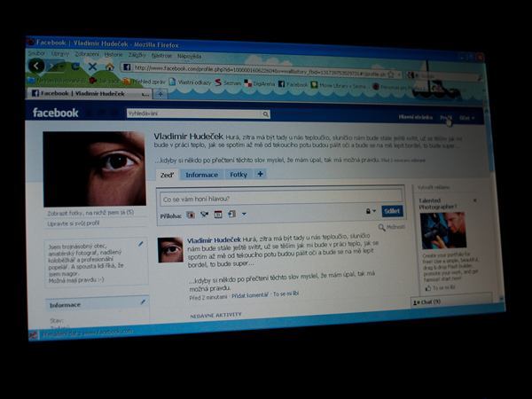Image resolution: width=532 pixels, height=399 pixels.
Task: Open the privacy lock dropdown
Action: pyautogui.click(x=370, y=211)
